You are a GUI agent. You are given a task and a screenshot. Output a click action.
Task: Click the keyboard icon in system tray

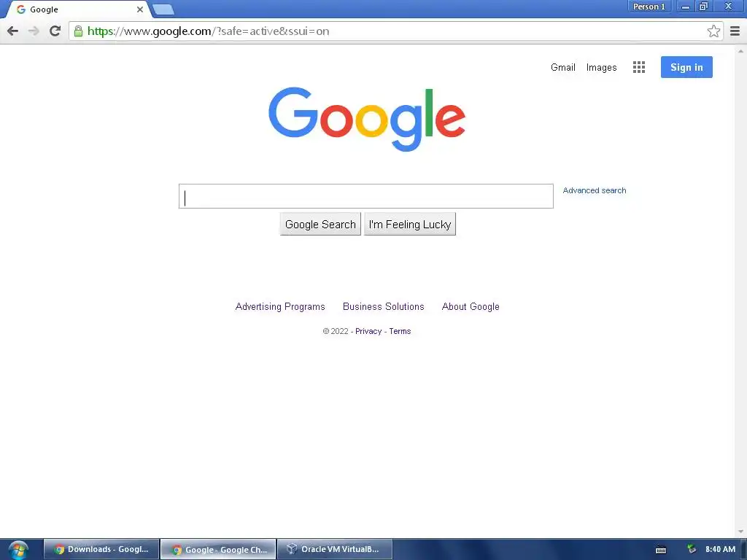[x=661, y=550]
